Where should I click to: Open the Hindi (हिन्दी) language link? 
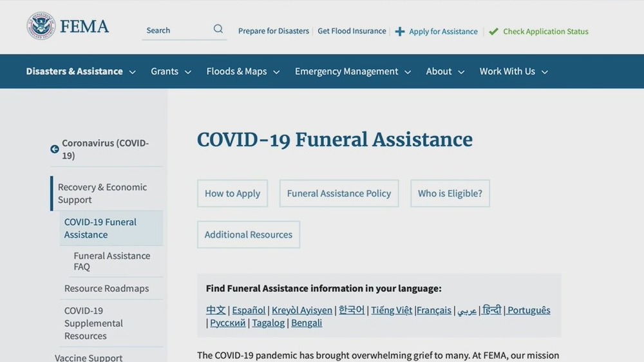[x=491, y=310]
